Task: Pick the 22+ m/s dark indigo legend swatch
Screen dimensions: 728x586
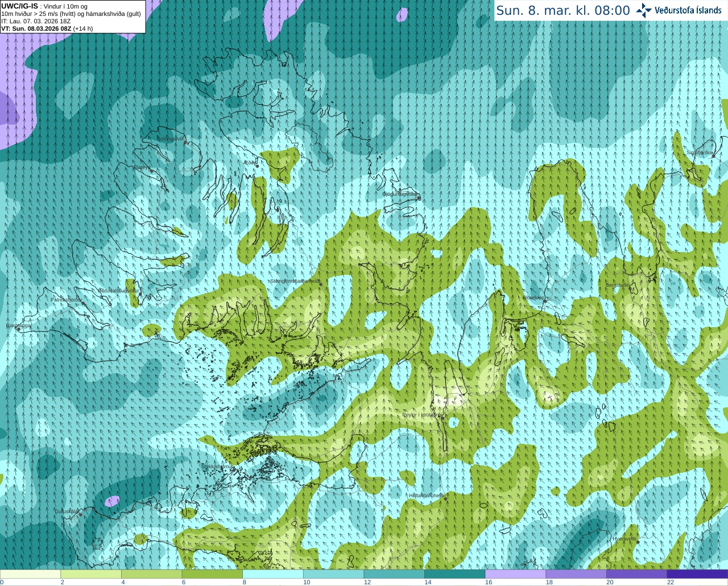Action: 697,574
